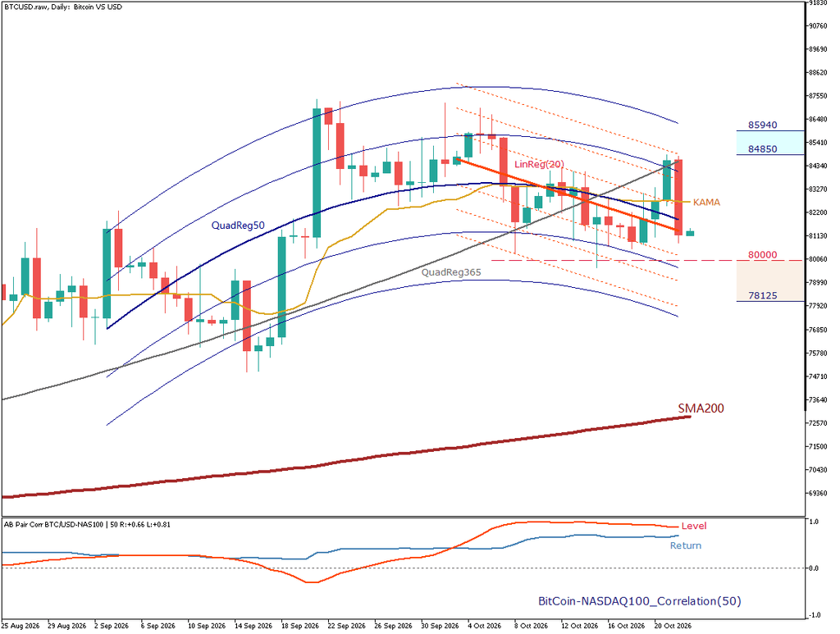Click the light blue 85940-84850 resistance zone

[x=770, y=143]
